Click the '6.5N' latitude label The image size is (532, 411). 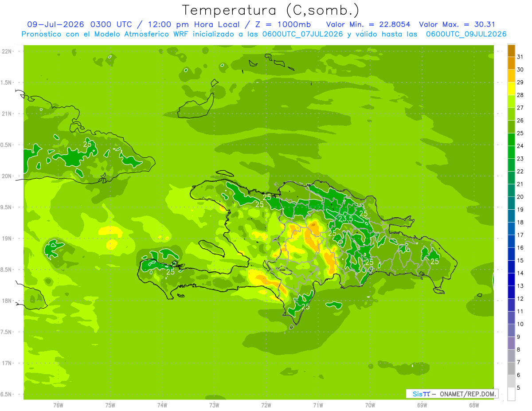coord(6,395)
